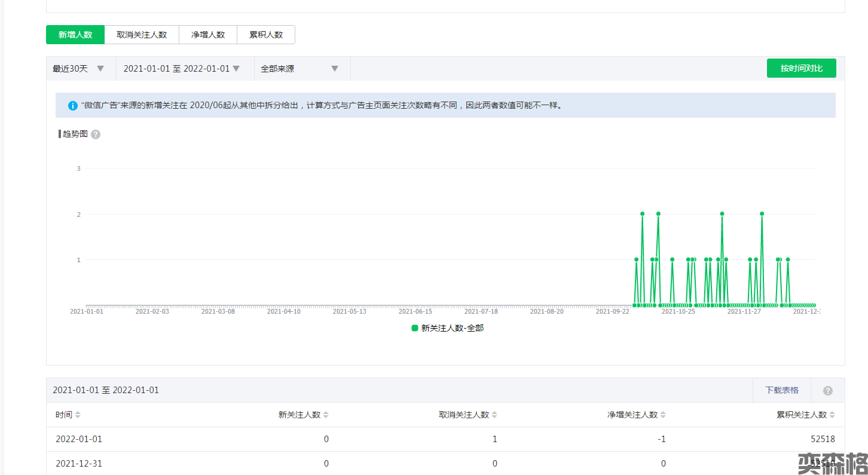The image size is (868, 475).
Task: Sort table by 时间 column arrows
Action: pos(78,415)
